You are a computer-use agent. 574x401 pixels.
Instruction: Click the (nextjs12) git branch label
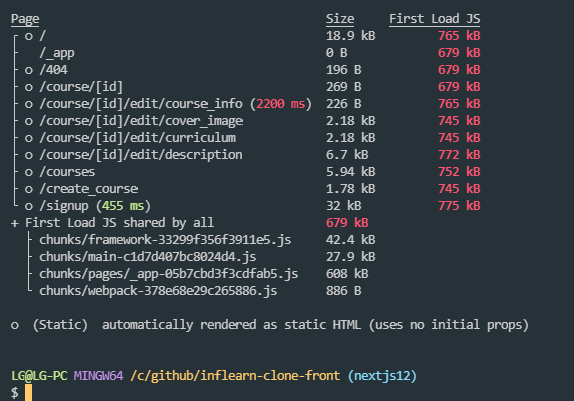pos(382,376)
